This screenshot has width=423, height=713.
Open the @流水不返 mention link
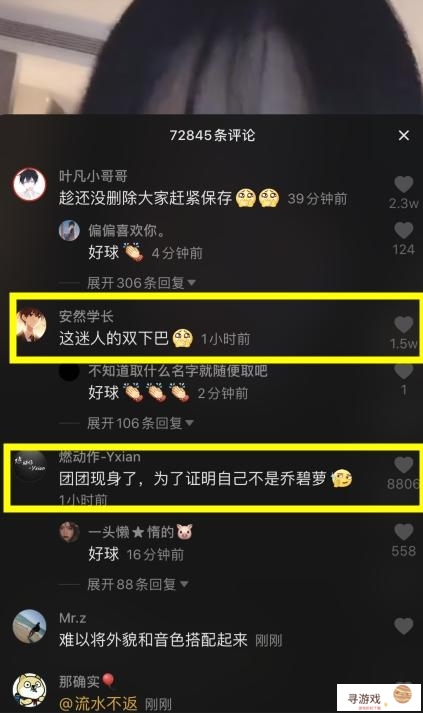click(x=98, y=704)
